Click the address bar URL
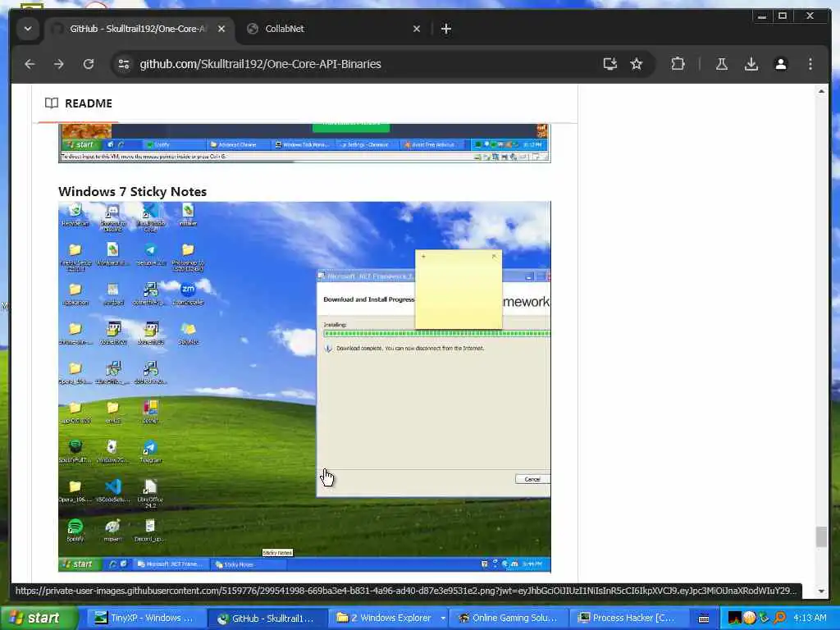840x630 pixels. tap(260, 64)
